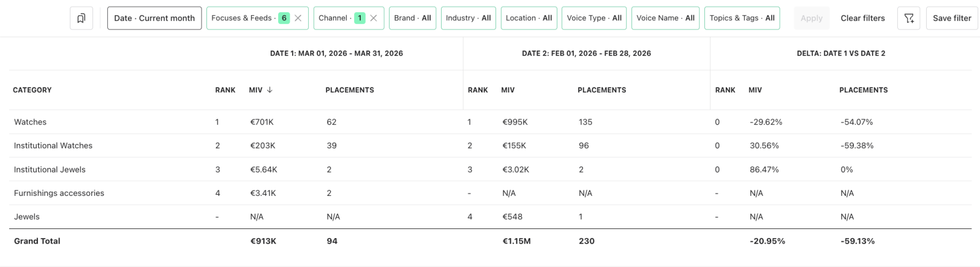Screen dimensions: 980x267
Task: Click the -59.38% placements delta
Action: pos(857,146)
